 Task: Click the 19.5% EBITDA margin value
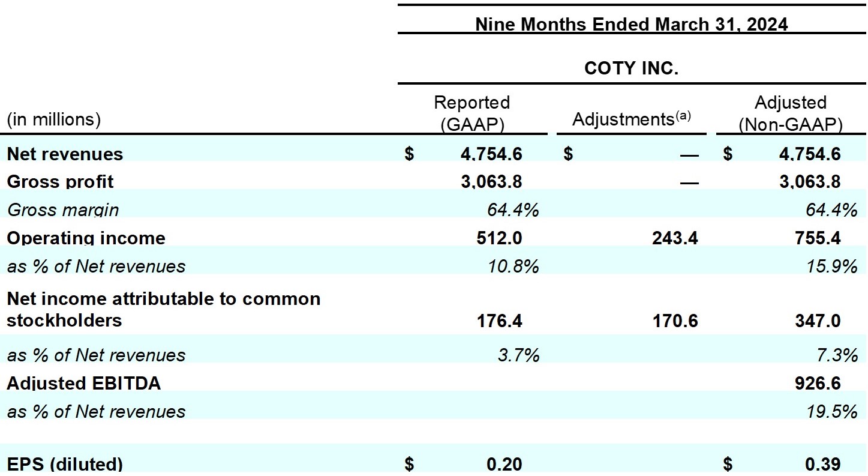click(831, 411)
